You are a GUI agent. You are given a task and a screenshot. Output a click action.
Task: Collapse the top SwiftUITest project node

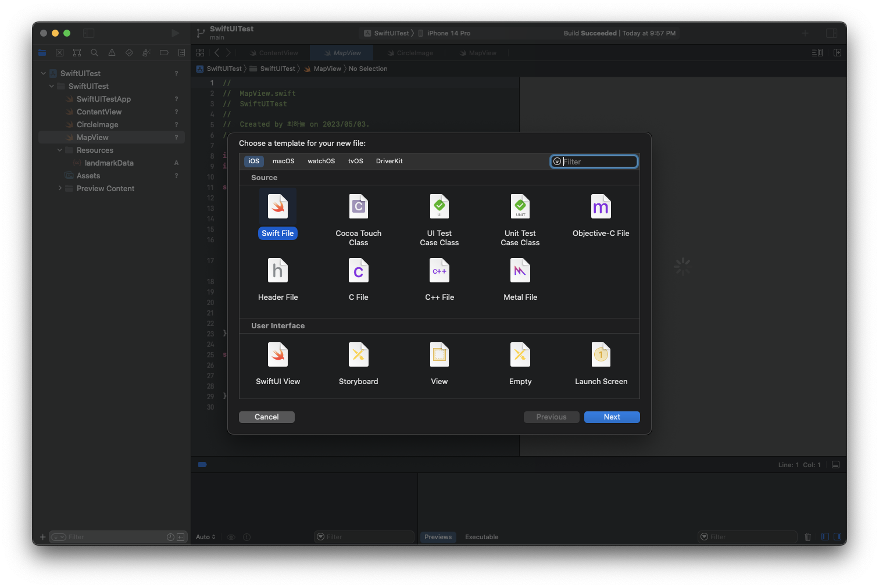pyautogui.click(x=43, y=73)
